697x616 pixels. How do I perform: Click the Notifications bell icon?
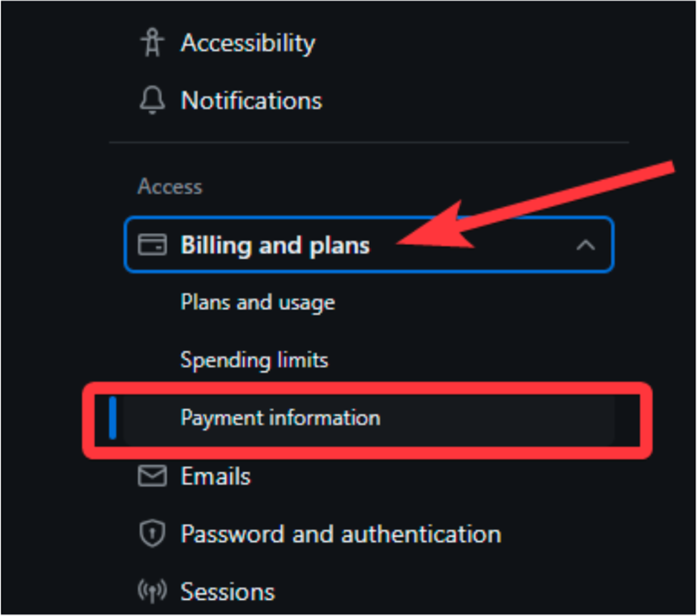coord(152,100)
